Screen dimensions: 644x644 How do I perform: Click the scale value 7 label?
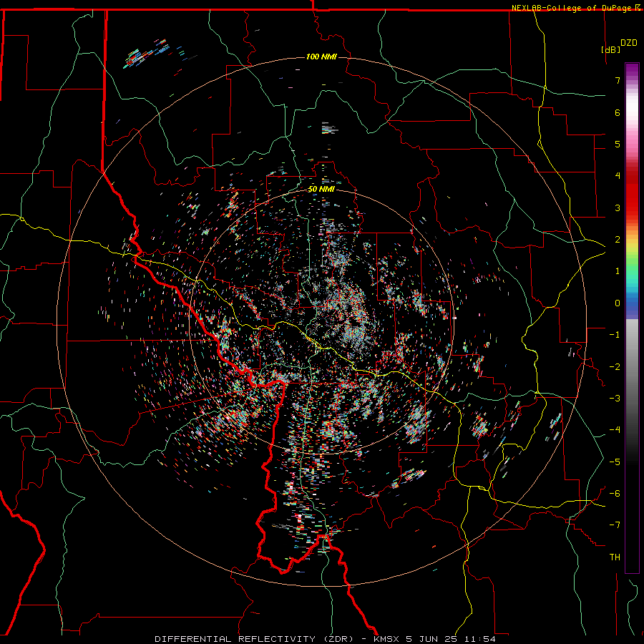click(618, 80)
